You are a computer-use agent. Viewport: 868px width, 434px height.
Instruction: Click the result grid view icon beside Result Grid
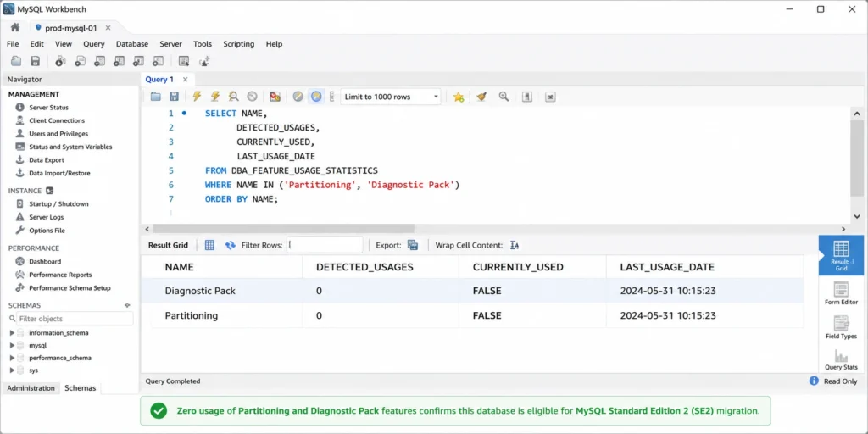pos(209,245)
